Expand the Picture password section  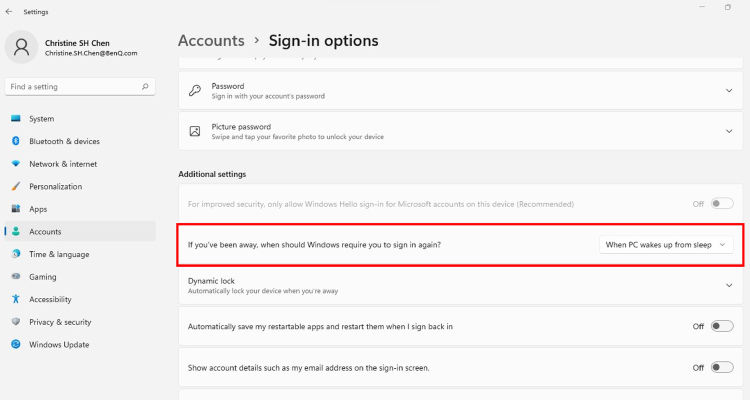461,131
